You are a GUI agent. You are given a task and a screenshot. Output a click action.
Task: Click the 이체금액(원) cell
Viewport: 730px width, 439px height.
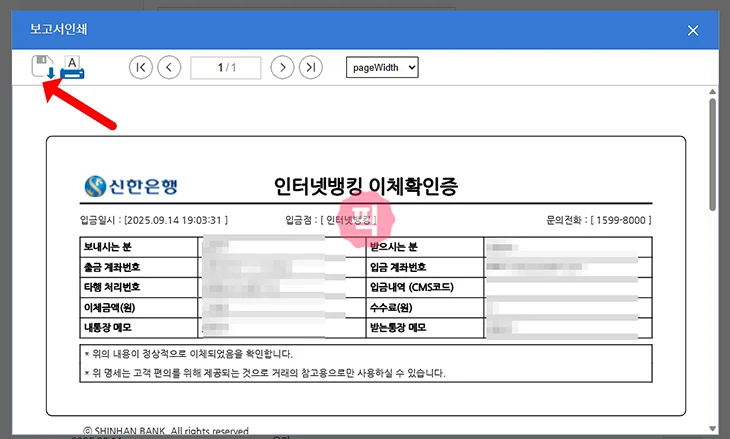(139, 308)
